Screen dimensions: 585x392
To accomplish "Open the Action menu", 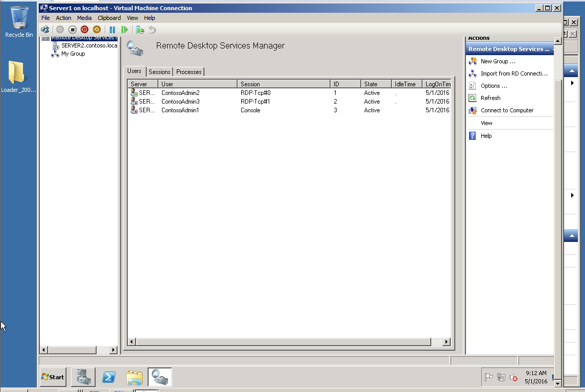I will pos(63,18).
